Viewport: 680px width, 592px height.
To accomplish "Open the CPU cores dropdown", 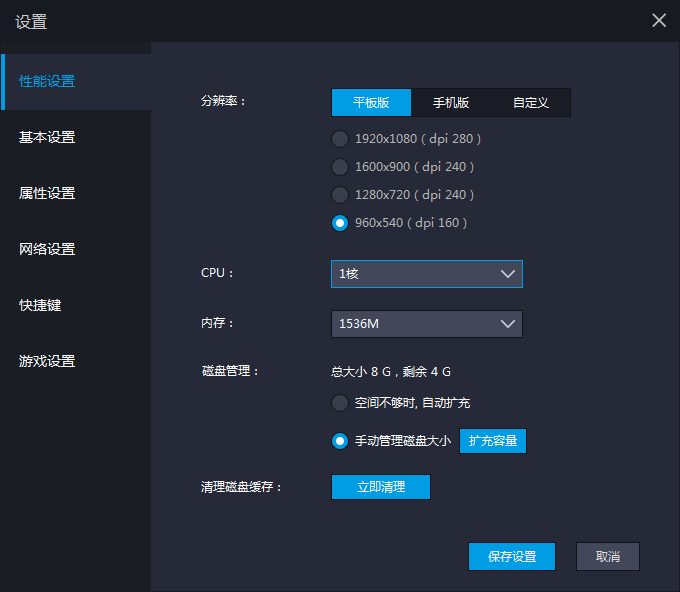I will click(x=426, y=274).
